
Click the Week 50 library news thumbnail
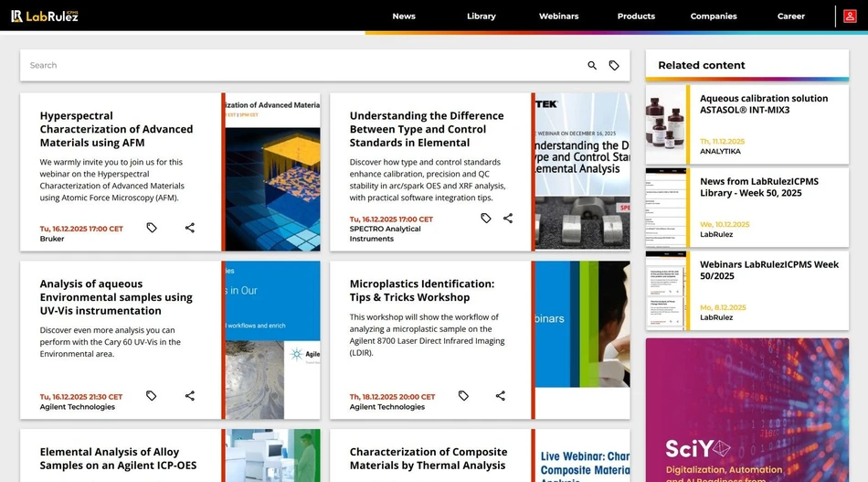coord(666,208)
